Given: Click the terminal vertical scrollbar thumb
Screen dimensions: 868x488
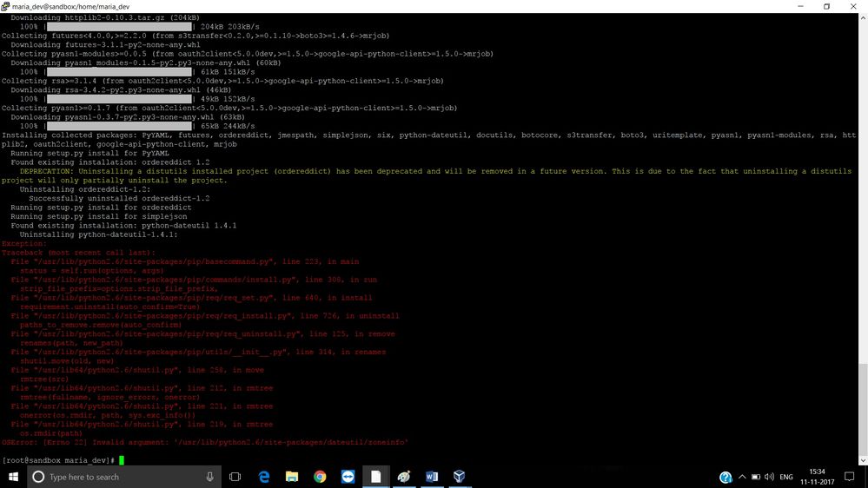Looking at the screenshot, I should point(863,410).
